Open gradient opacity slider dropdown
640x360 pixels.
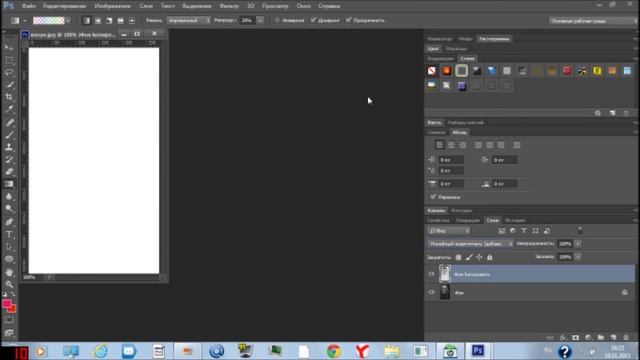tap(260, 20)
